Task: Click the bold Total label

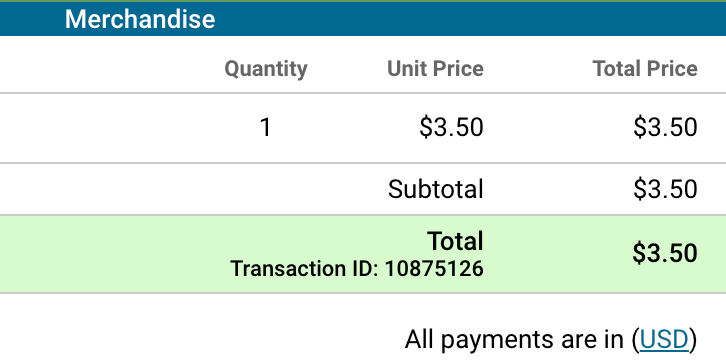Action: tap(456, 241)
